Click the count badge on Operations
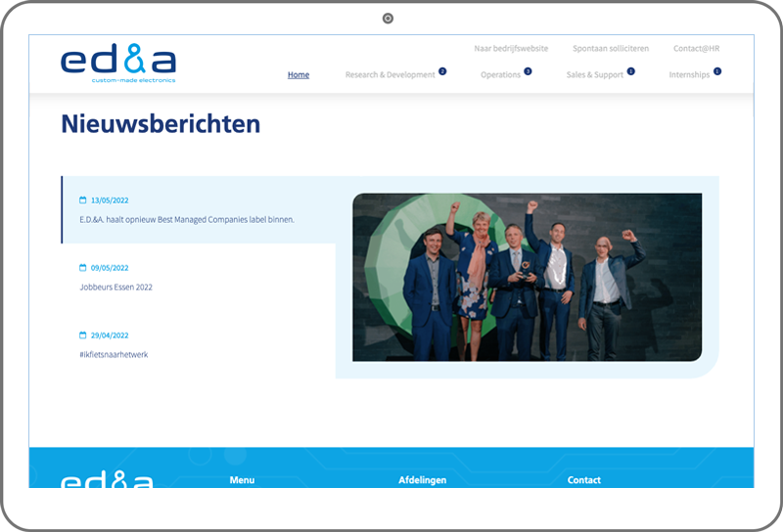The height and width of the screenshot is (532, 783). 528,71
